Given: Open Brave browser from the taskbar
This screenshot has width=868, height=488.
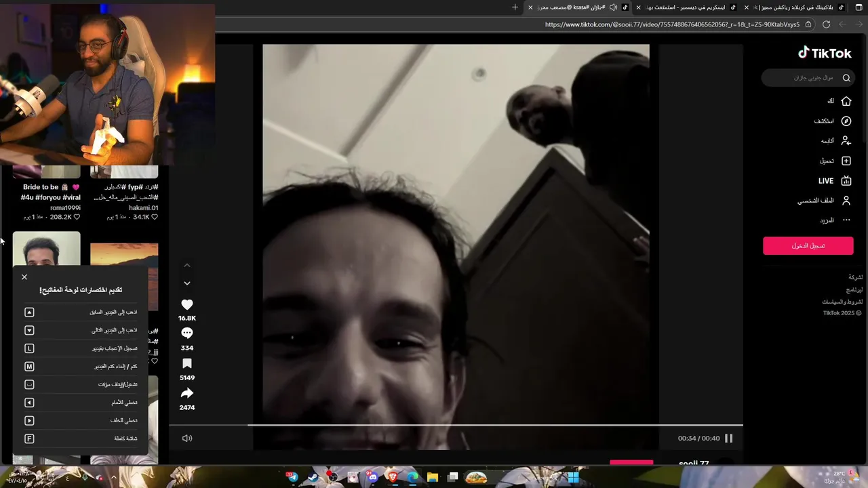Looking at the screenshot, I should (393, 477).
